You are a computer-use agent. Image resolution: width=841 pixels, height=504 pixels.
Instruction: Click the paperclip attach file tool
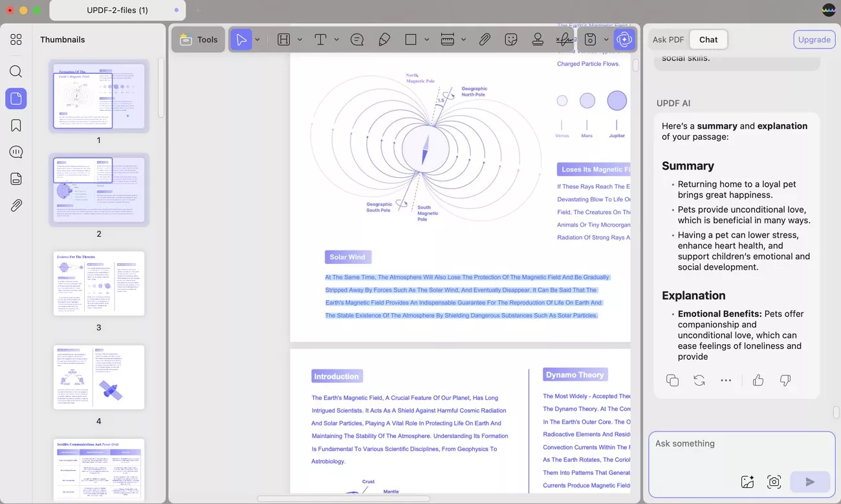[x=485, y=39]
